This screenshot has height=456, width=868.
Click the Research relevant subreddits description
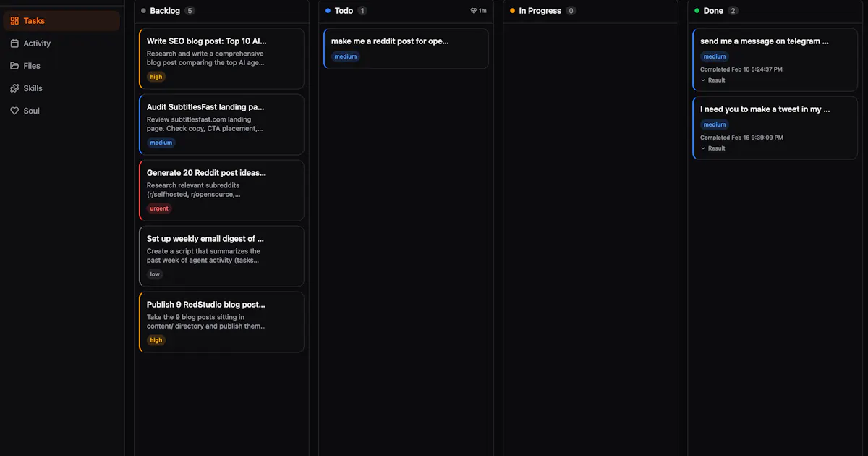195,190
